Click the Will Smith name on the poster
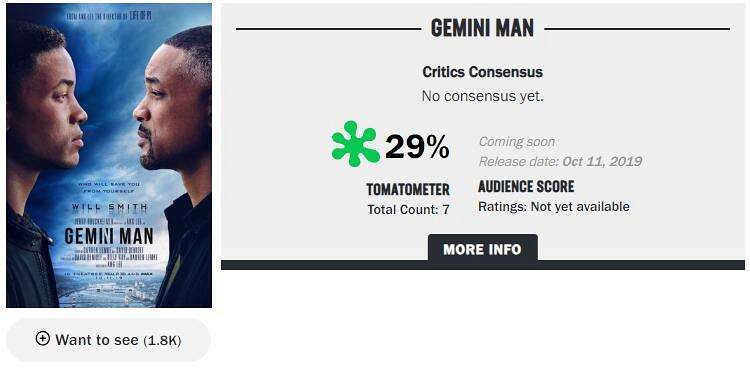Screen dimensions: 750x369 tap(110, 207)
